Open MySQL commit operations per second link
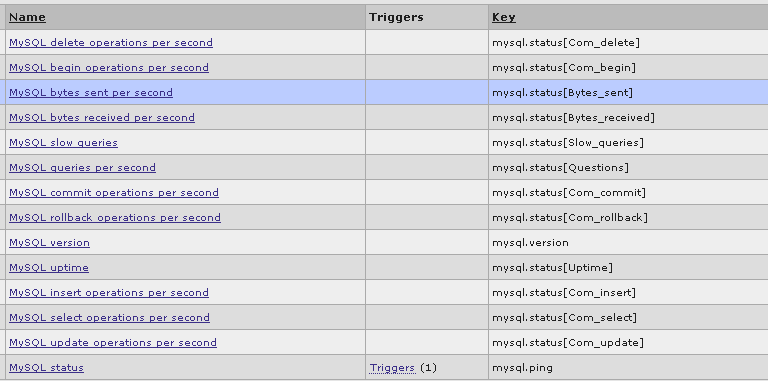This screenshot has width=768, height=381. pos(114,192)
